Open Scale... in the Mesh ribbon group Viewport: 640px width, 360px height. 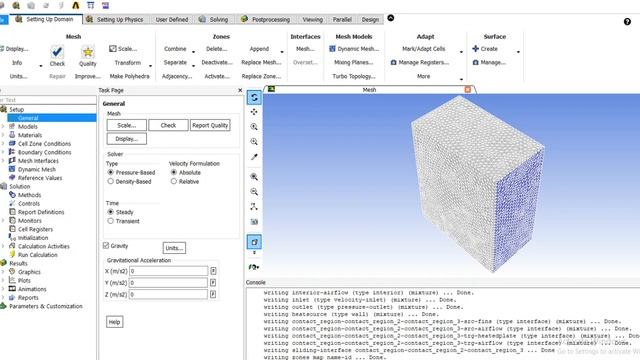pos(123,49)
